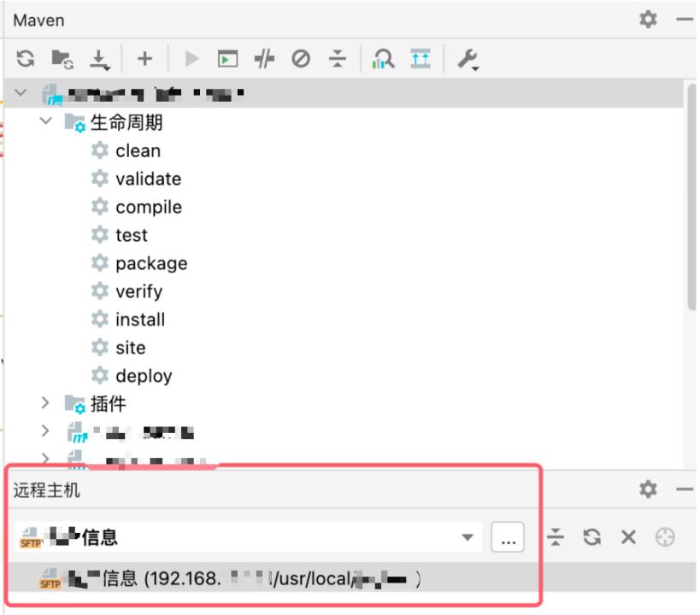Collapse all in 远程主机 panel
The width and height of the screenshot is (700, 615).
pos(556,537)
